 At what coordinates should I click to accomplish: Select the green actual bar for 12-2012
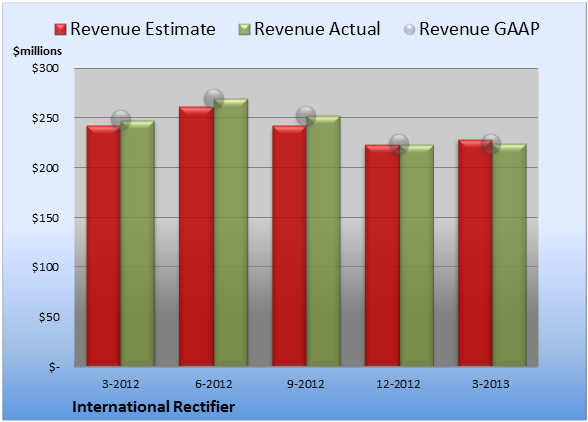[416, 255]
